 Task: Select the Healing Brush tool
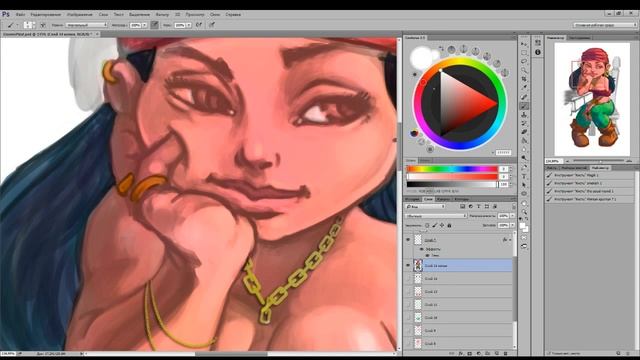pos(524,97)
